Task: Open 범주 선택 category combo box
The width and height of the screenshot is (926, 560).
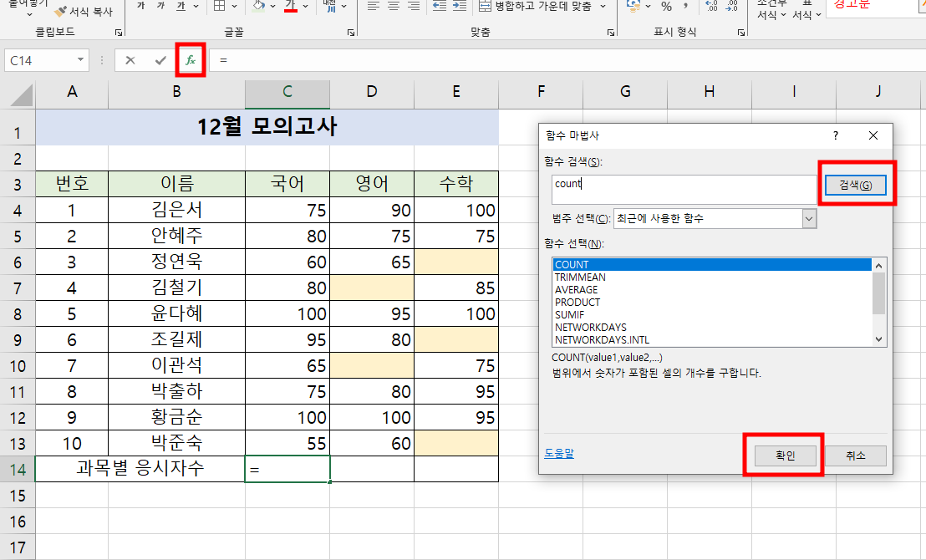Action: tap(715, 218)
